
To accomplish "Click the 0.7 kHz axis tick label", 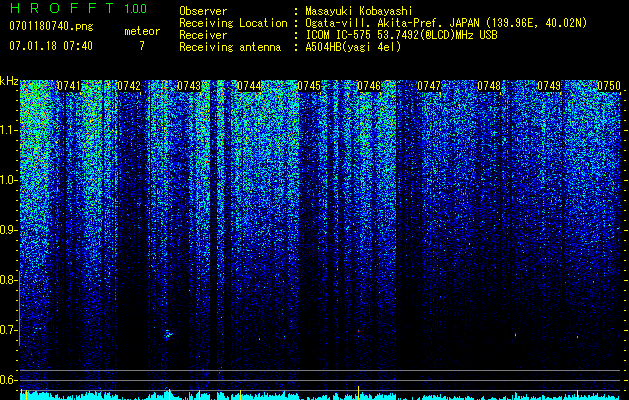I will [9, 330].
